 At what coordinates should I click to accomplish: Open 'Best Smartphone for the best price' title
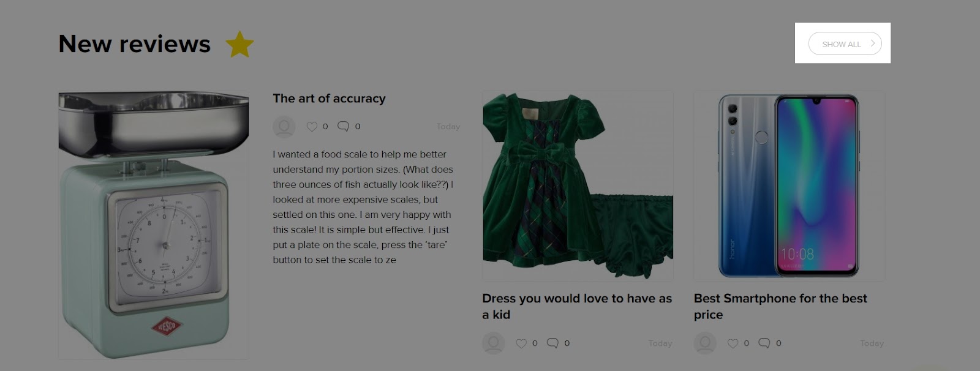[780, 306]
